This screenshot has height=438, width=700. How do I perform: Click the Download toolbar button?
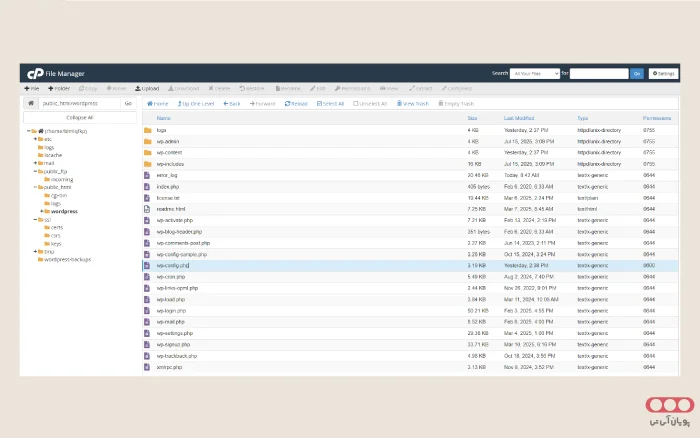(x=183, y=88)
